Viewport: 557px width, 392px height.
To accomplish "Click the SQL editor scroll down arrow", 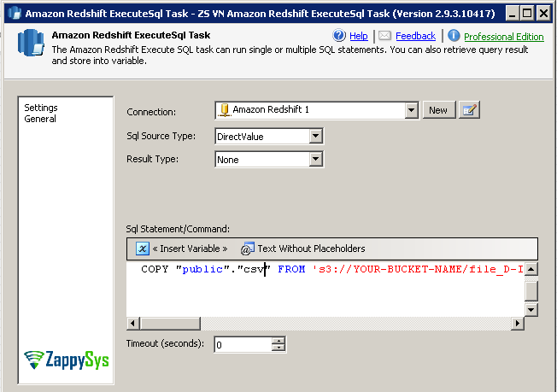I will (531, 310).
